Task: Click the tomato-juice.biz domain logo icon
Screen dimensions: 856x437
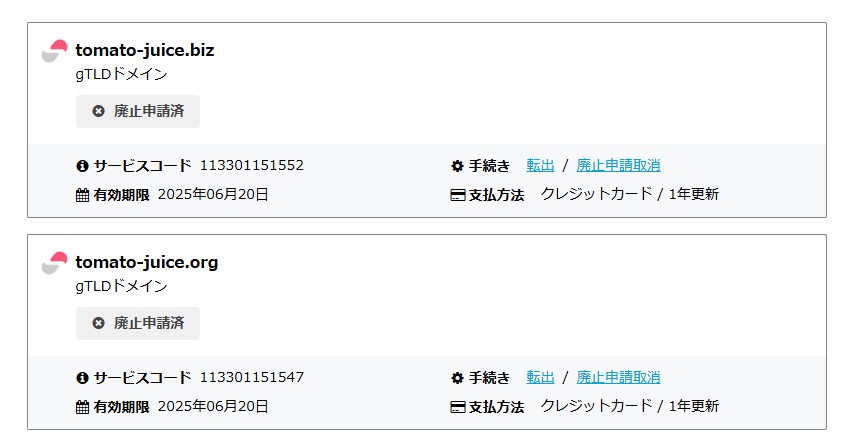Action: [x=55, y=51]
